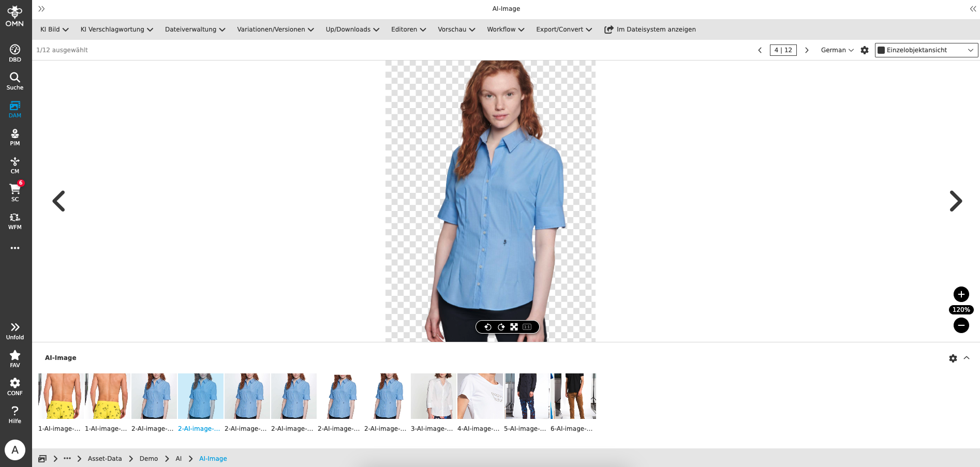The image size is (980, 467).
Task: Open the Export/Convert menu
Action: pyautogui.click(x=563, y=29)
